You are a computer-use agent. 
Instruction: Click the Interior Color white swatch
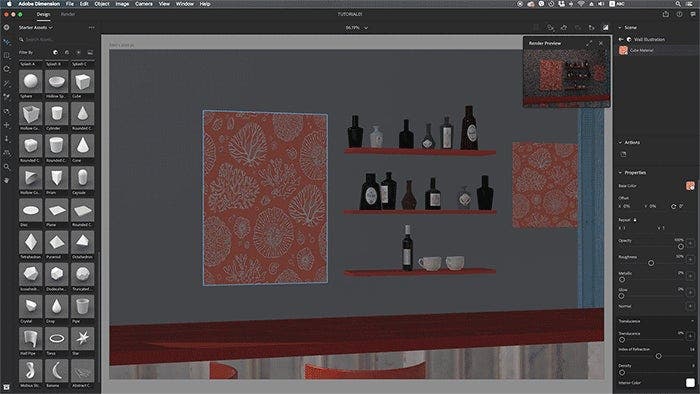pyautogui.click(x=690, y=383)
